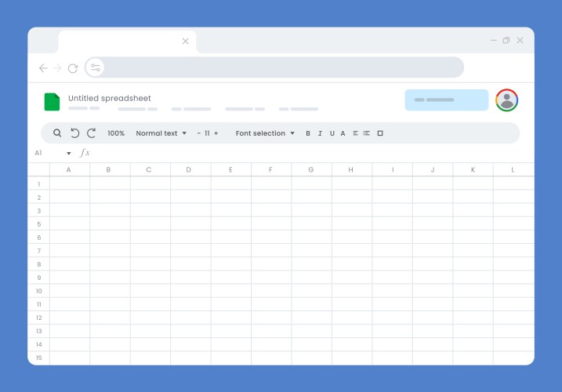This screenshot has width=562, height=392.
Task: Click the browser reload icon
Action: (x=73, y=68)
